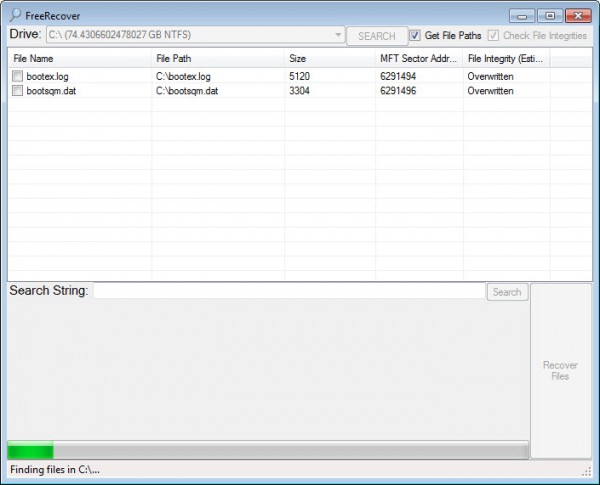Screen dimensions: 600x485
Task: Check the bootex.log file checkbox
Action: [18, 76]
